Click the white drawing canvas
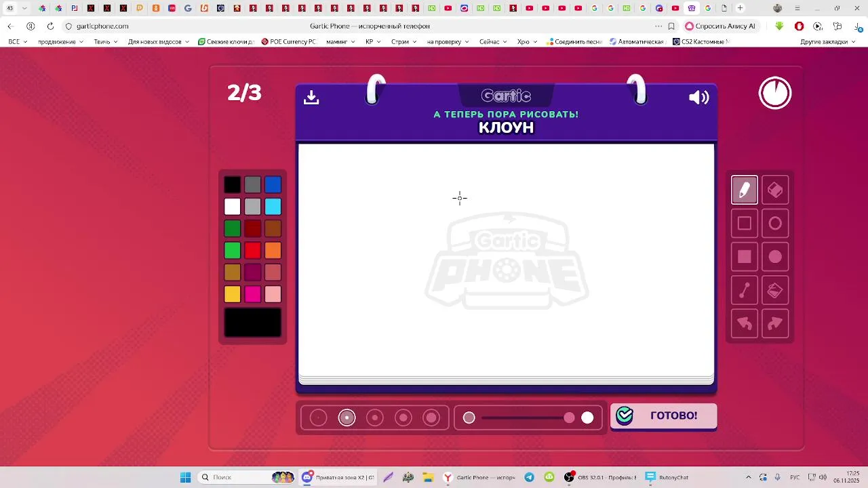868x488 pixels. tap(506, 259)
